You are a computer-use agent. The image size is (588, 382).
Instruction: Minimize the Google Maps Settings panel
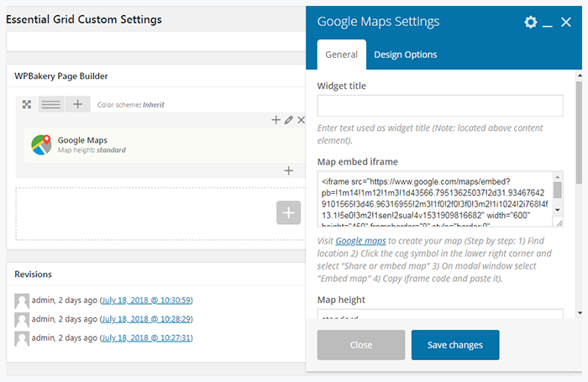(547, 24)
